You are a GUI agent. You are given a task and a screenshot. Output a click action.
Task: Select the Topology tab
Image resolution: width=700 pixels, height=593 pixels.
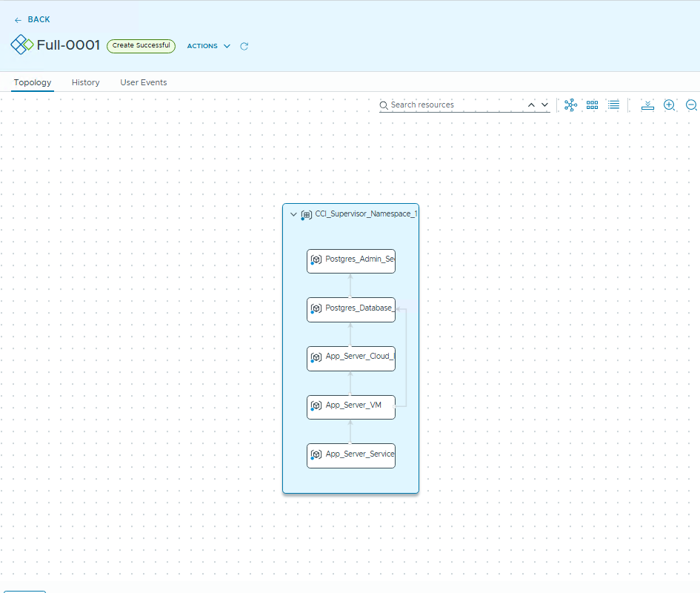coord(33,82)
